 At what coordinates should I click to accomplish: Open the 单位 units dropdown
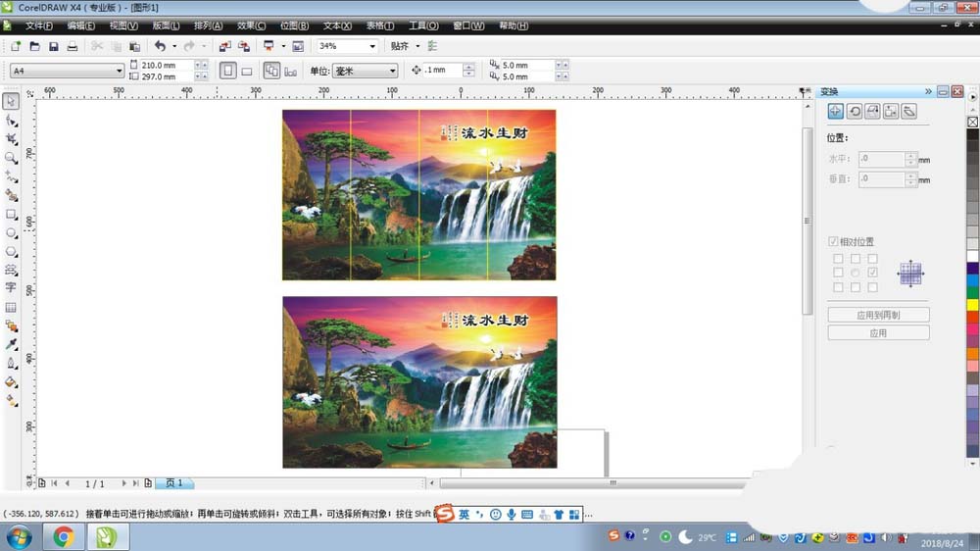[x=393, y=72]
